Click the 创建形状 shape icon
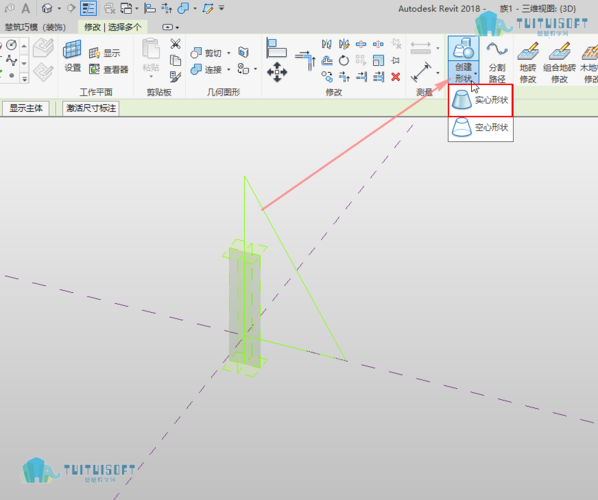This screenshot has height=500, width=598. coord(463,48)
